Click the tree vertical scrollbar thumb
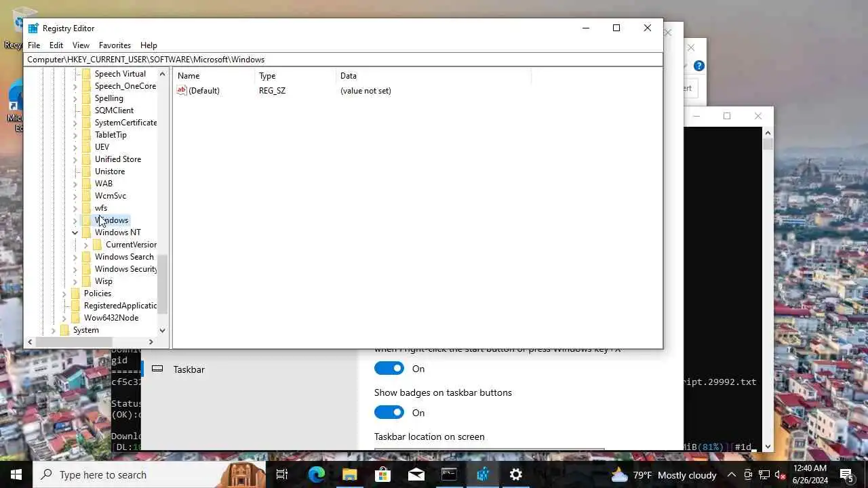The image size is (868, 488). pos(162,283)
